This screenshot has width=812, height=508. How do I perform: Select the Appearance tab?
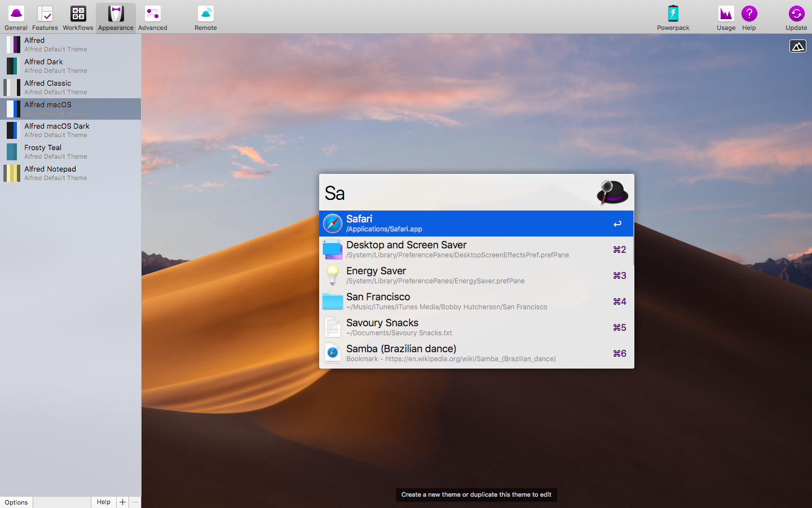[x=116, y=17]
